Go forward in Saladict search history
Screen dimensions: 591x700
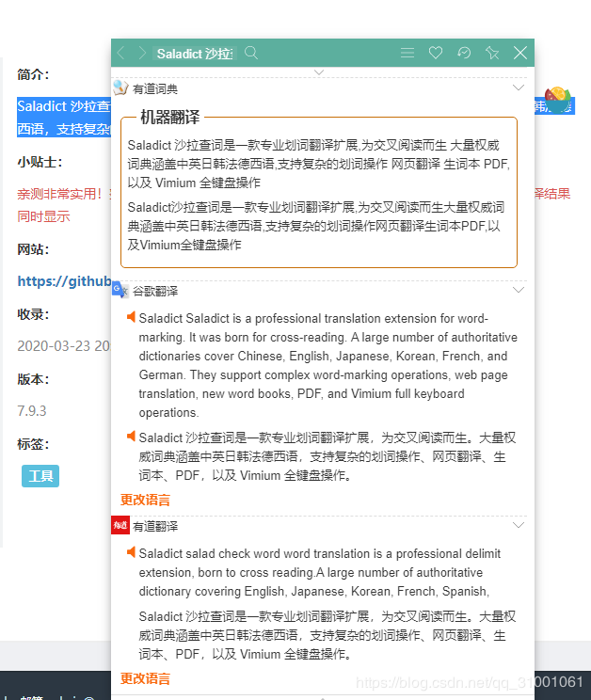142,53
